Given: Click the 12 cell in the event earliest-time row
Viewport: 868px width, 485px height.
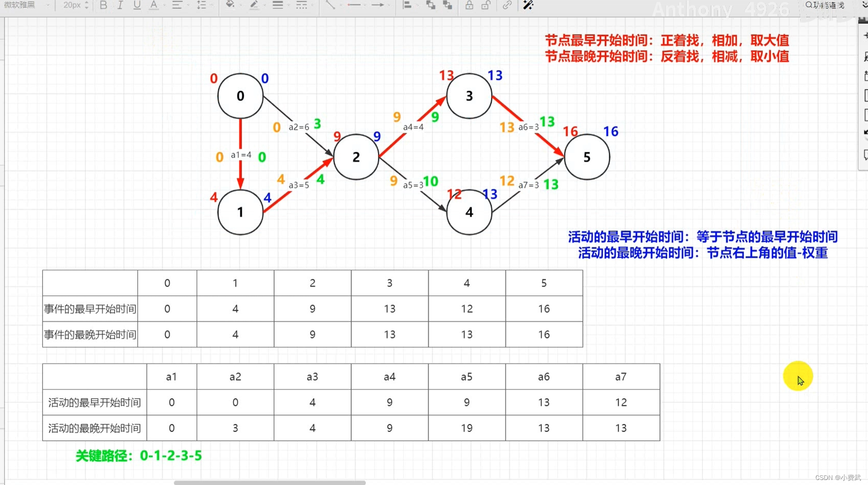Looking at the screenshot, I should tap(467, 309).
